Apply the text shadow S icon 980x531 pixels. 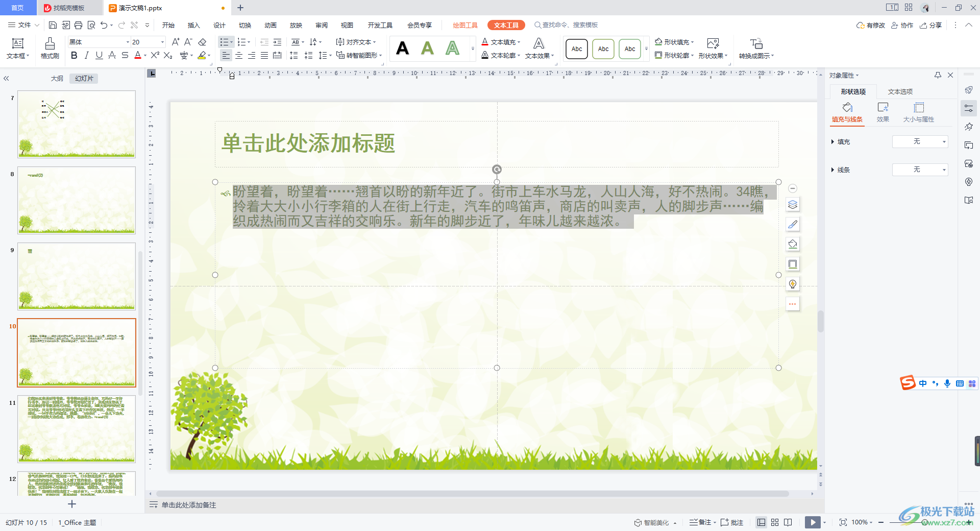pos(125,55)
